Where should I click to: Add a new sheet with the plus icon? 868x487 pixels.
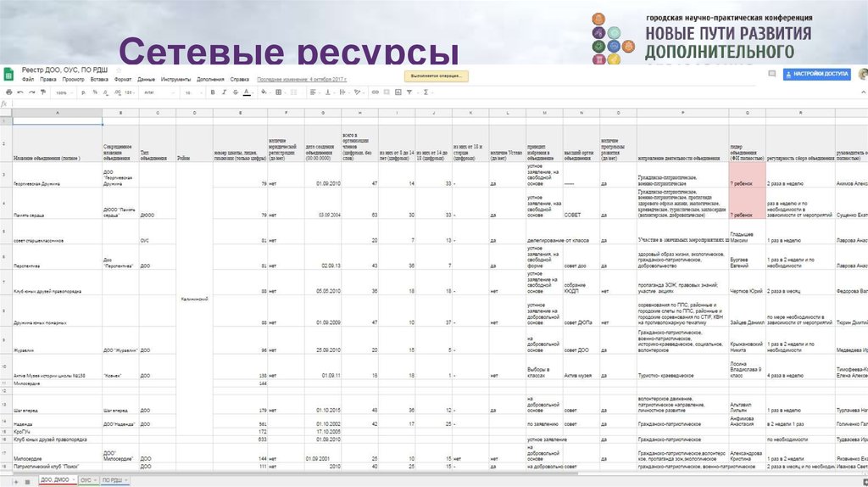pos(15,481)
